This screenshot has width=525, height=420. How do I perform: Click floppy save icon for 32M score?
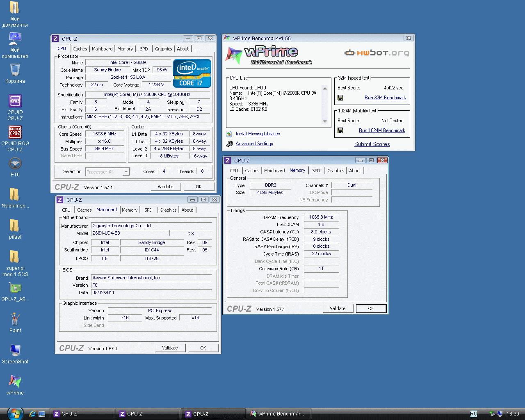tap(340, 98)
